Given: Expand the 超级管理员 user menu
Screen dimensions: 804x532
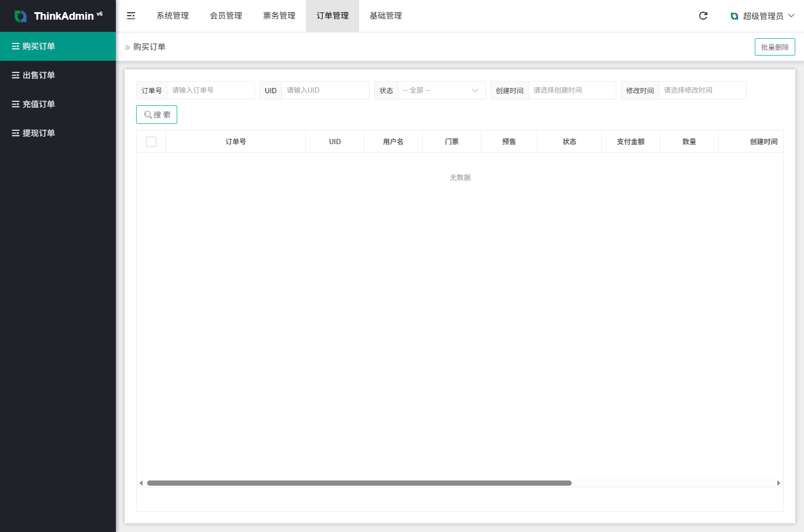Looking at the screenshot, I should click(x=763, y=16).
